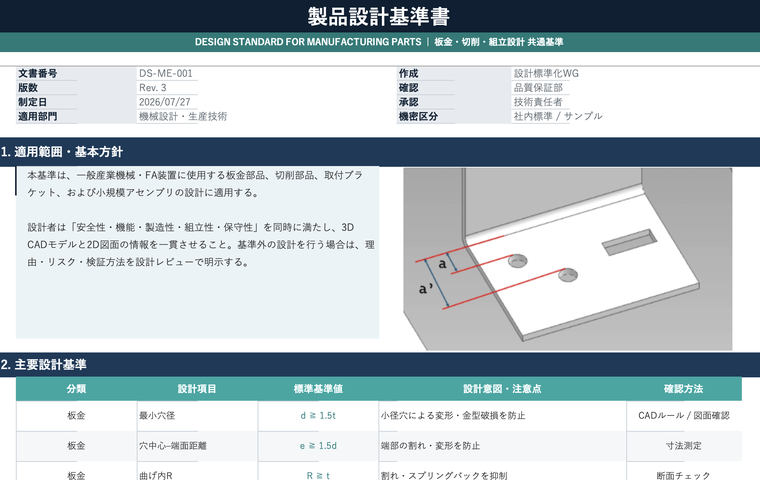Screen dimensions: 760x480
Task: Click the 設計意図・注意点 column header
Action: 502,389
